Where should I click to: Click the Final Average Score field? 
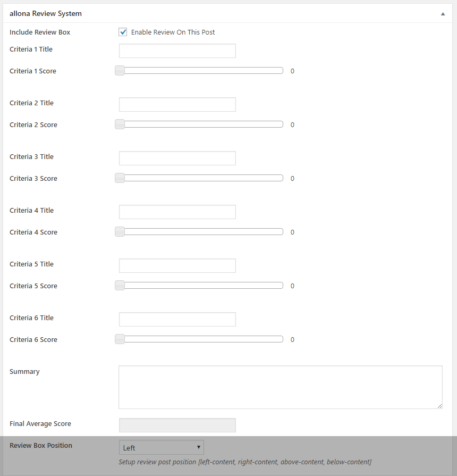click(x=177, y=425)
